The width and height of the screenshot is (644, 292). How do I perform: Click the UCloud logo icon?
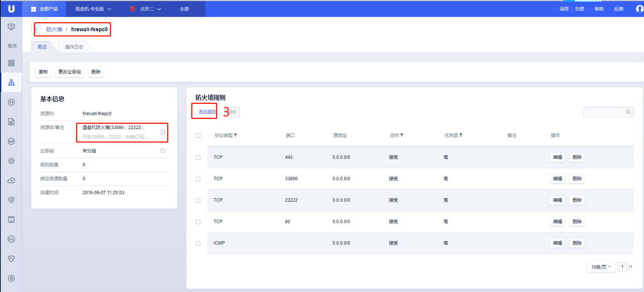(x=11, y=9)
